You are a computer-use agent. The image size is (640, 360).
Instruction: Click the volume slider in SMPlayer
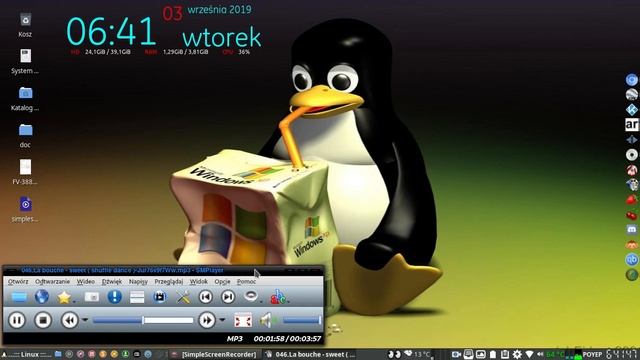click(302, 320)
